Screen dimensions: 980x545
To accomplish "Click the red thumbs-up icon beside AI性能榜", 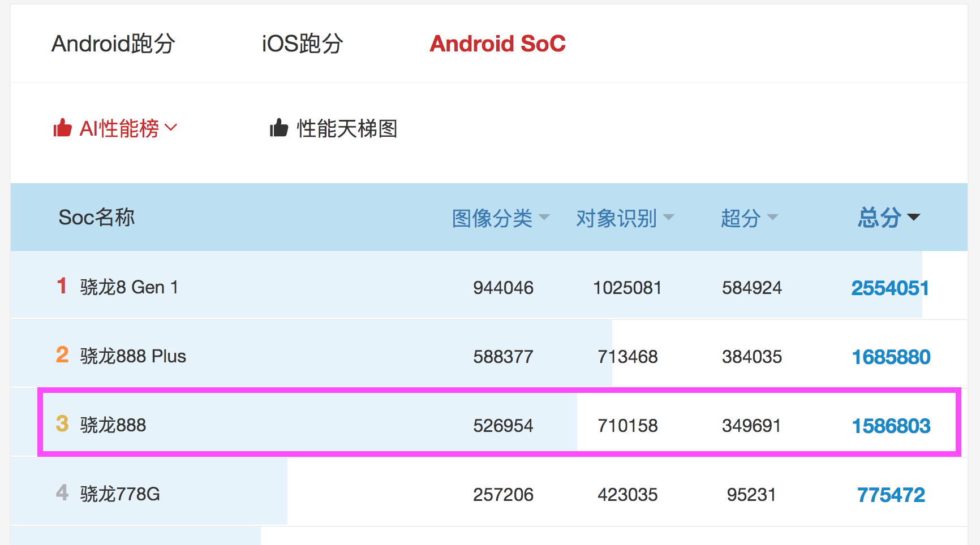I will pyautogui.click(x=63, y=128).
